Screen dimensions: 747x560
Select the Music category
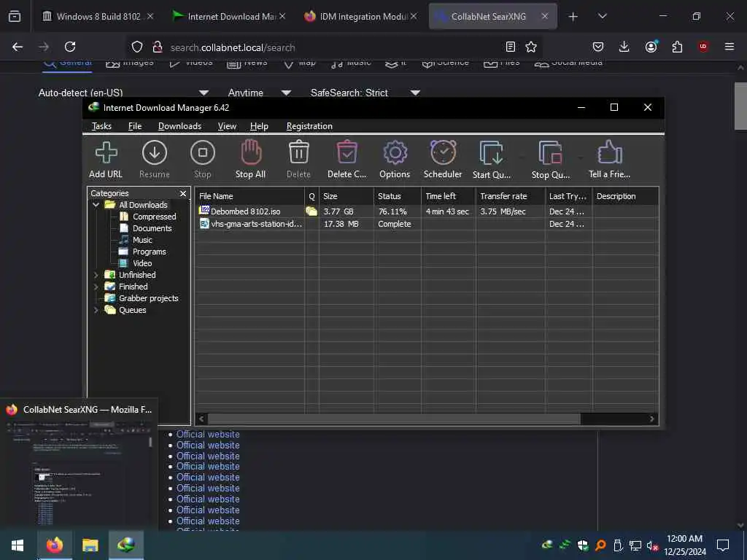[x=142, y=240]
